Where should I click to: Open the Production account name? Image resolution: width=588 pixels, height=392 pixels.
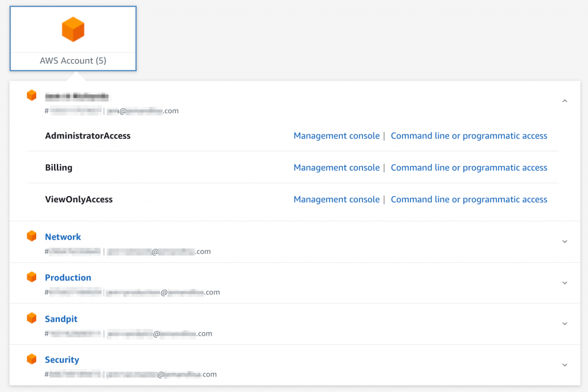pyautogui.click(x=68, y=278)
